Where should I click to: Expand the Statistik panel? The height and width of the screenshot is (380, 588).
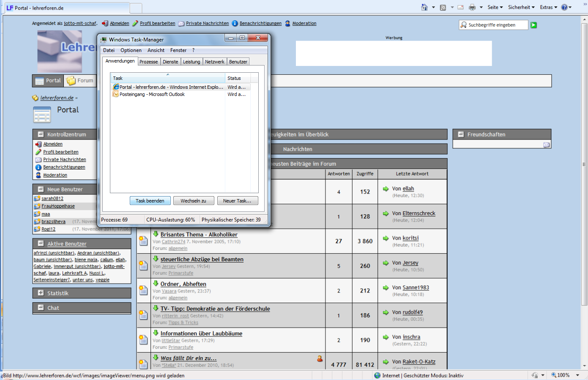41,293
